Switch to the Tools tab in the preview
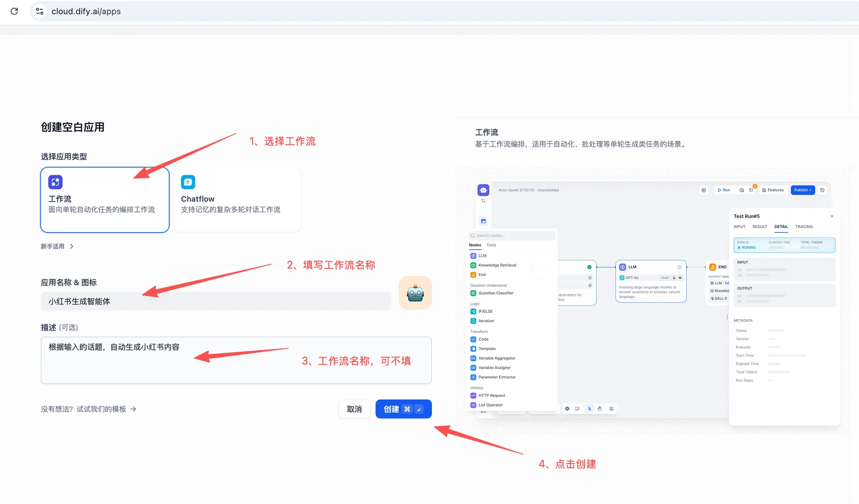Viewport: 859px width, 504px height. pos(491,245)
